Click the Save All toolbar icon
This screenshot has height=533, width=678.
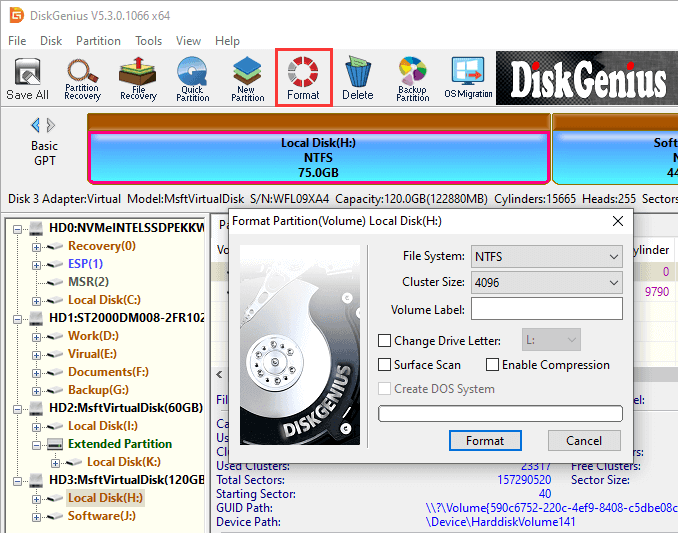click(27, 79)
